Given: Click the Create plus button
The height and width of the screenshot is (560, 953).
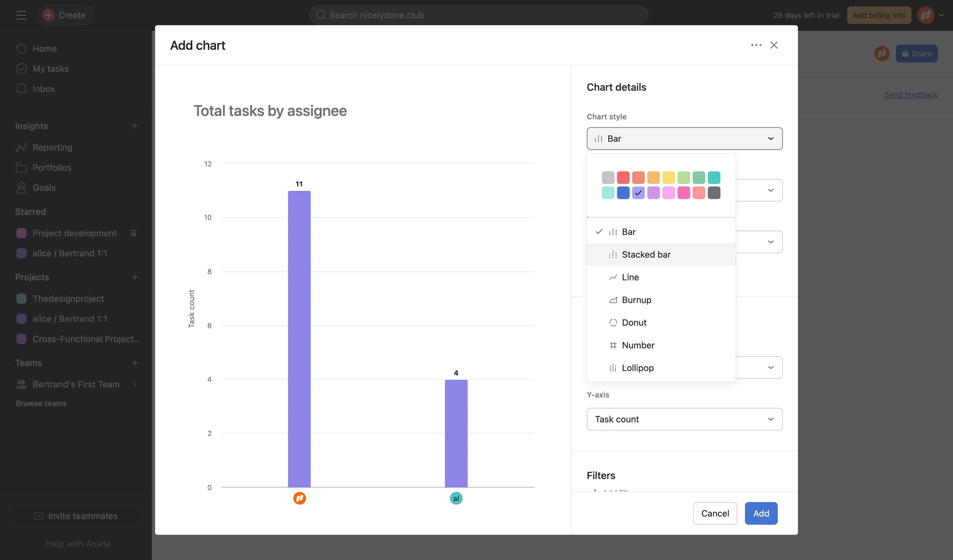Looking at the screenshot, I should 66,15.
